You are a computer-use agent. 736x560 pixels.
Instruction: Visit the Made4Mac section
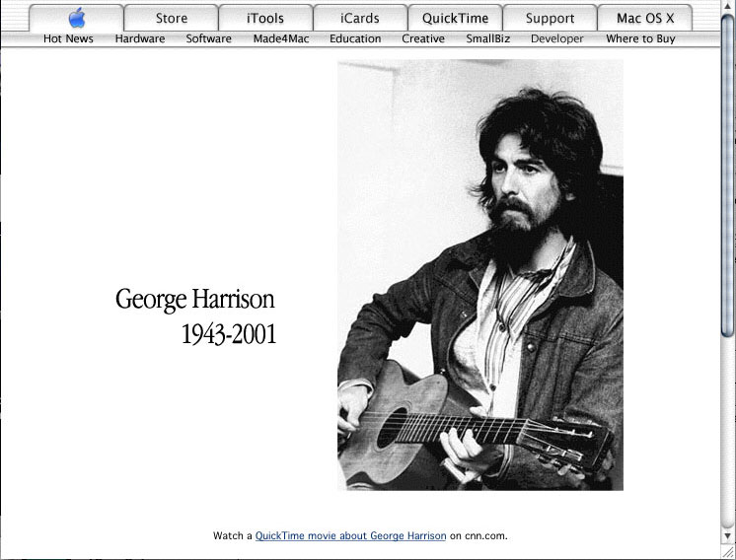(280, 38)
